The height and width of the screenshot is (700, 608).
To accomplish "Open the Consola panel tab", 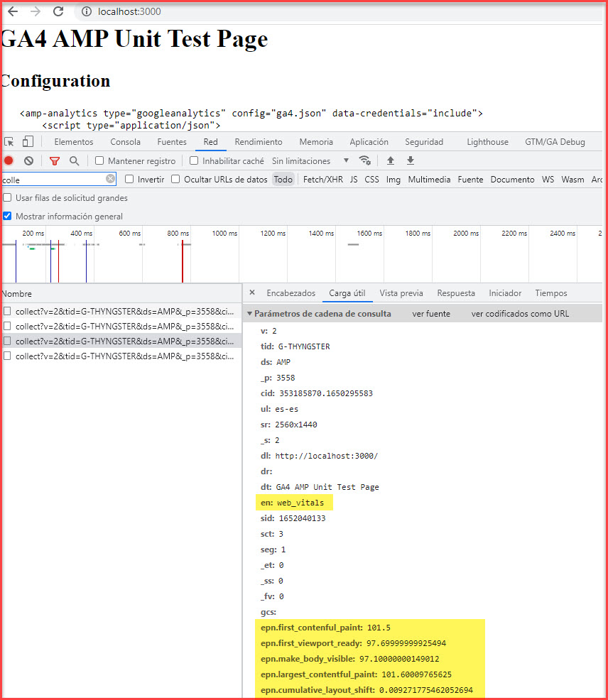I will 125,142.
